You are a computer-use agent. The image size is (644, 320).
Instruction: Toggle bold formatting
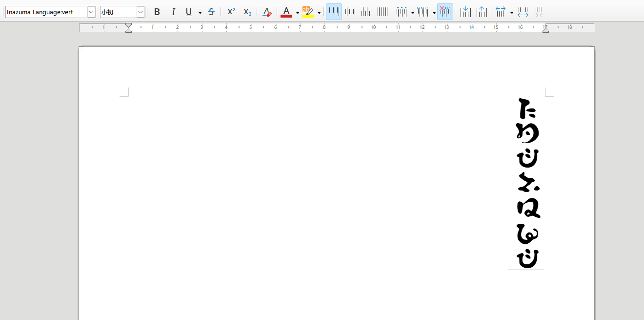[x=157, y=12]
